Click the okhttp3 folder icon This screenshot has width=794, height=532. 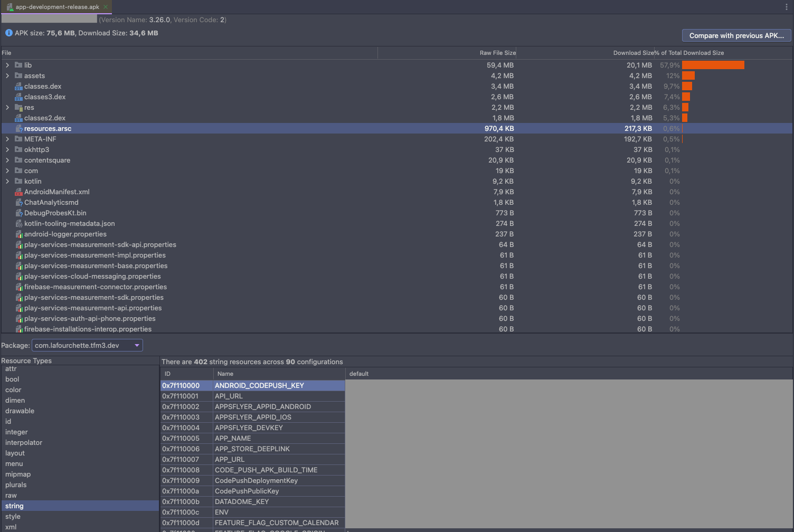(18, 149)
